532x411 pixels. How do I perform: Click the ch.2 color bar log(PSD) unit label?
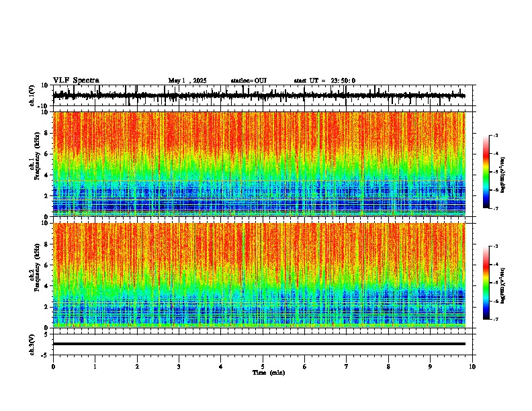pos(503,285)
